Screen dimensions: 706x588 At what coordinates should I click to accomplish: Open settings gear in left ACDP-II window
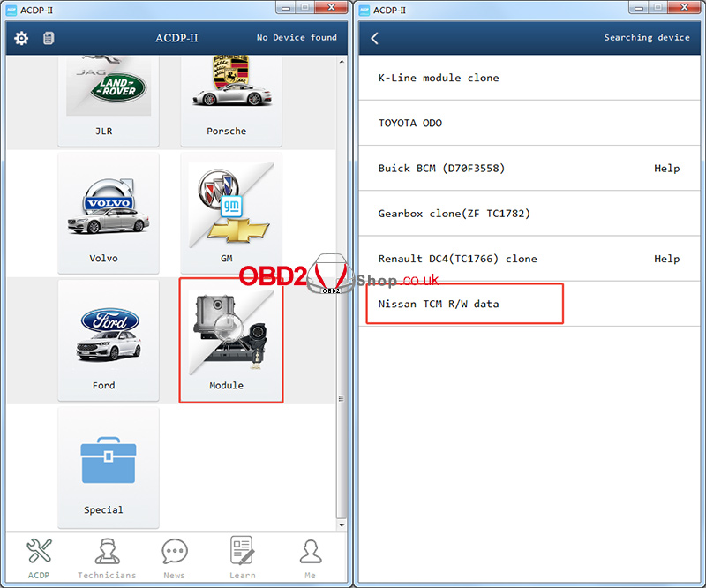[x=21, y=38]
